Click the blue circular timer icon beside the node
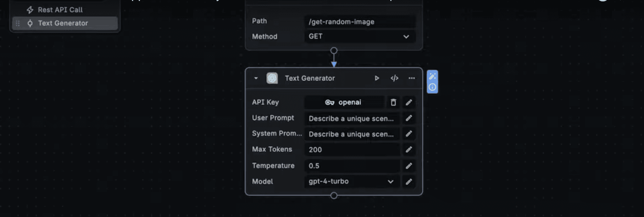 point(433,87)
